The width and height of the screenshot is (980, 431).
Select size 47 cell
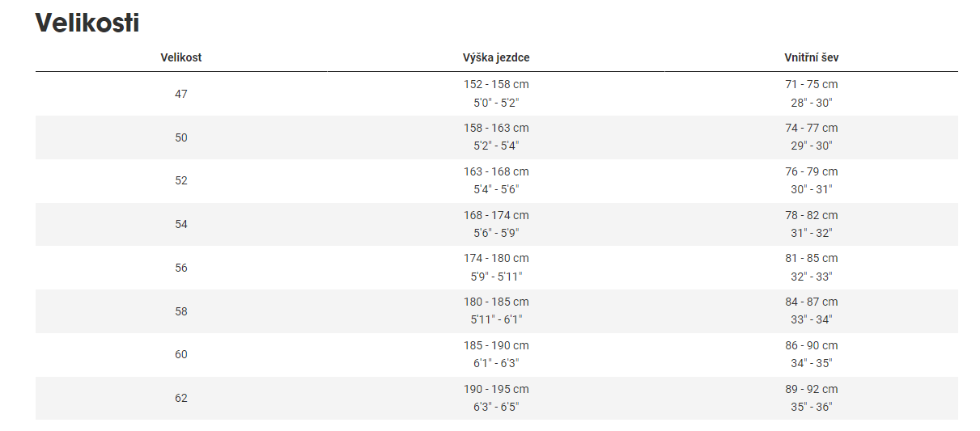tap(180, 94)
